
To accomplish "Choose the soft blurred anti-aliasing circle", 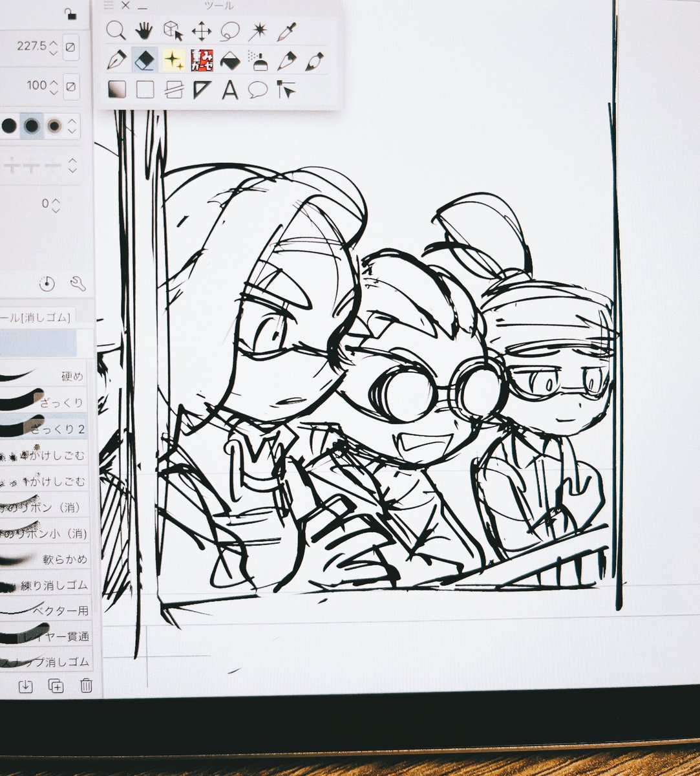I will coord(54,125).
